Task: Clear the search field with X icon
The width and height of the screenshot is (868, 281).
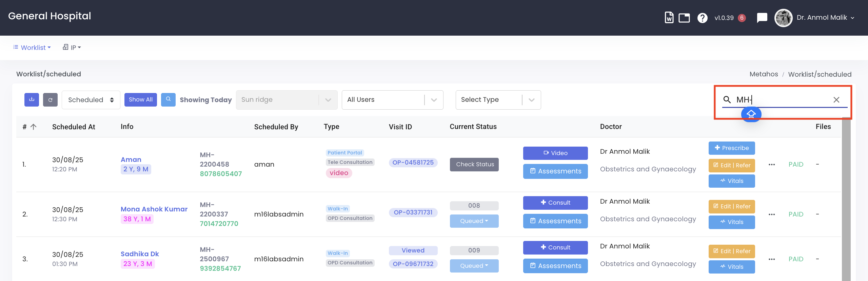Action: (x=836, y=100)
